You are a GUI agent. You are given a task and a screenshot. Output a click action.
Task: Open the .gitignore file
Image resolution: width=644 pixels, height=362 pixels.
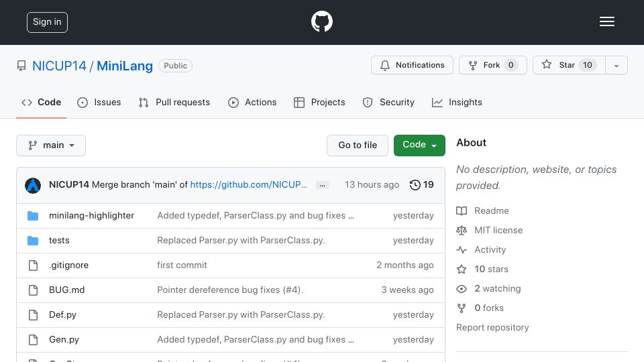[68, 265]
